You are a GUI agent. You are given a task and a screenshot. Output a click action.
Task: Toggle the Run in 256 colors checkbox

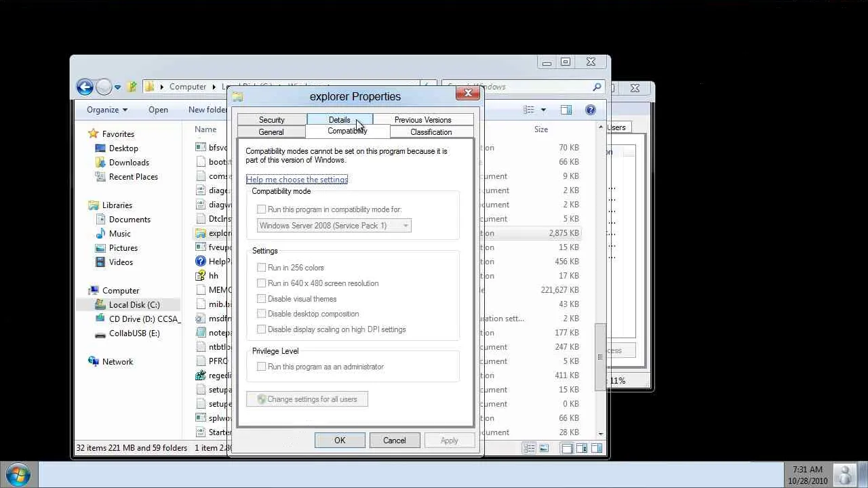pos(261,268)
